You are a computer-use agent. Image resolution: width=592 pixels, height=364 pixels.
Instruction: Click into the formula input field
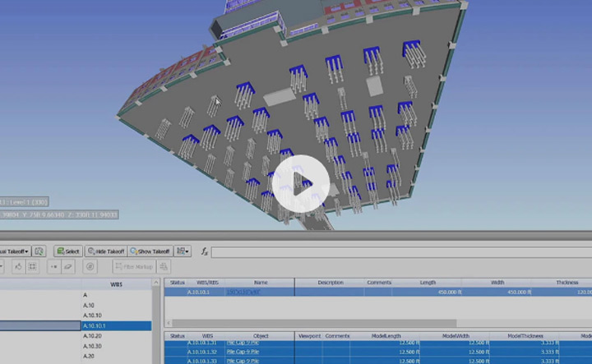395,251
